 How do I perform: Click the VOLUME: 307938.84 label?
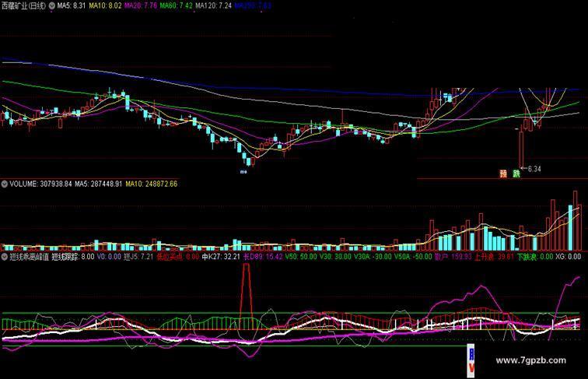tap(40, 184)
